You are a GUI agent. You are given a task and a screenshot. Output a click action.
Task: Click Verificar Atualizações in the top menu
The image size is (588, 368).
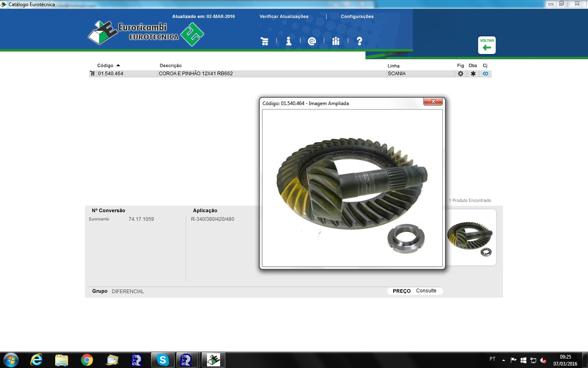[x=284, y=16]
